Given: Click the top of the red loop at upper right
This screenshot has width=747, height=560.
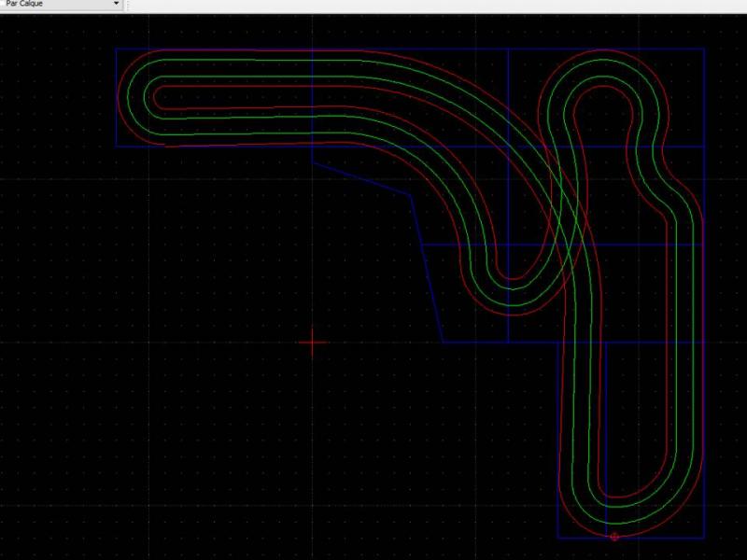Looking at the screenshot, I should (604, 49).
